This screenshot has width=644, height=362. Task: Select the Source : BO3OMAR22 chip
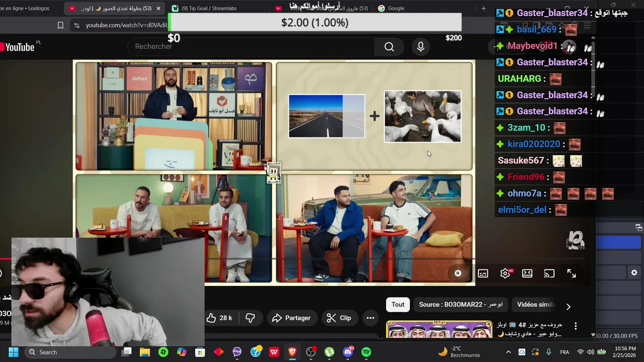(x=461, y=304)
